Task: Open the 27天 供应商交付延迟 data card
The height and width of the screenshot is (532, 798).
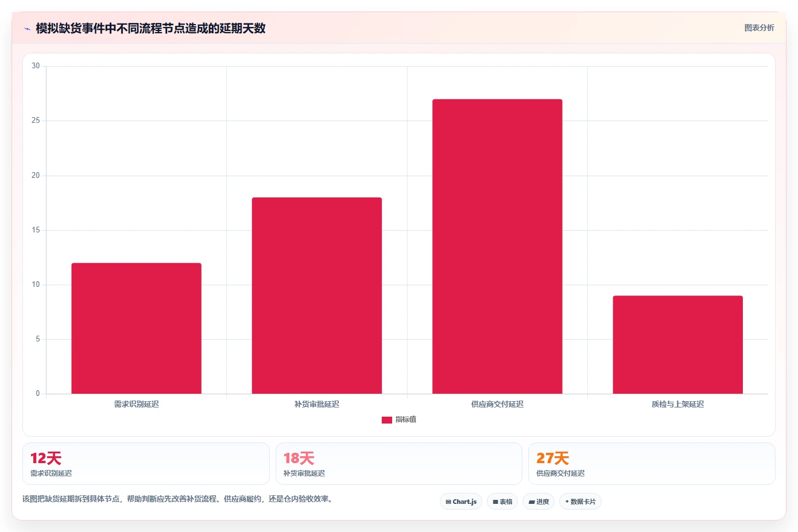Action: (x=652, y=464)
